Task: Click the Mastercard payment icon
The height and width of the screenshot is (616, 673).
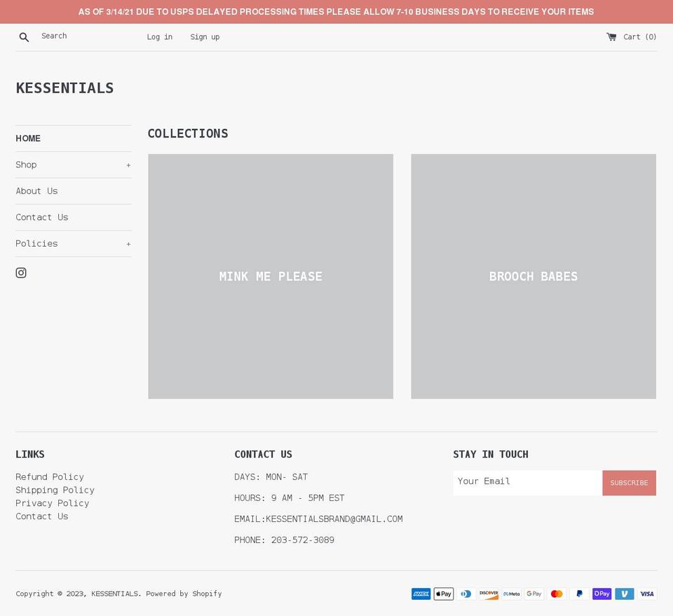Action: (x=557, y=594)
